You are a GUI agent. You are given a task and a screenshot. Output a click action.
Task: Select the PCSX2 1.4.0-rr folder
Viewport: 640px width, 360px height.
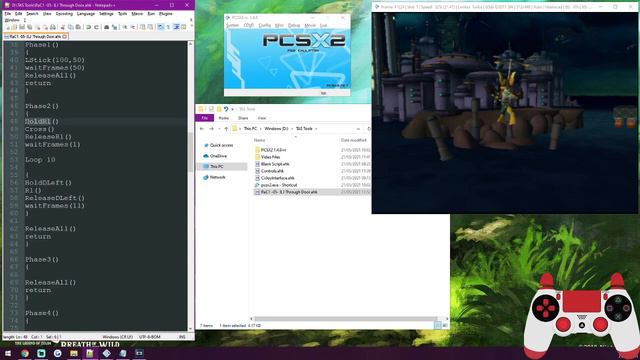(273, 150)
